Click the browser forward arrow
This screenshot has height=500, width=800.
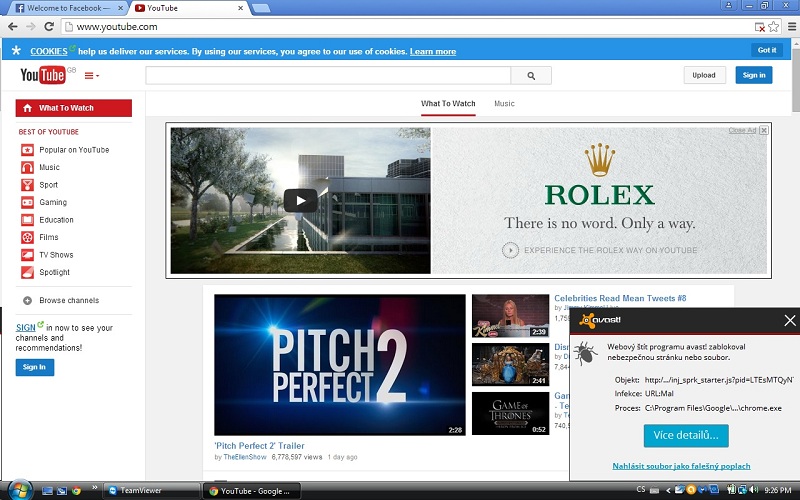point(31,27)
